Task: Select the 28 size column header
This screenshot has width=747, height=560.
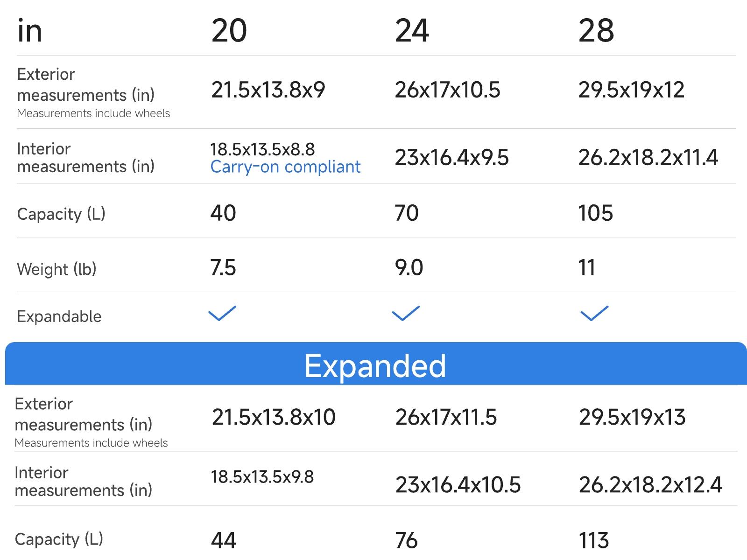Action: coord(596,31)
